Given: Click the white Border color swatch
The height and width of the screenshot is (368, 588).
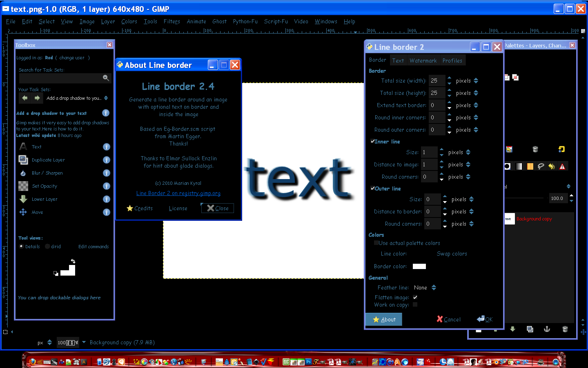Looking at the screenshot, I should [419, 267].
